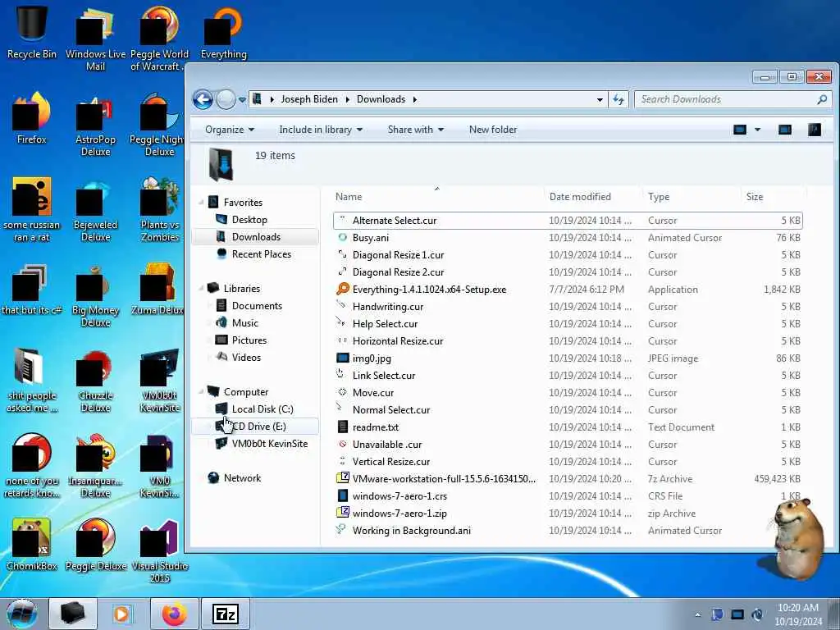This screenshot has width=840, height=630.
Task: Open the Everything desktop shortcut
Action: pos(224,32)
